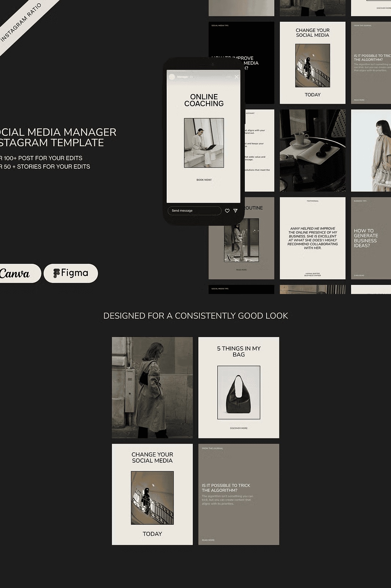
Task: Click DISCOVER MORE under the bag photo
Action: pos(239,428)
